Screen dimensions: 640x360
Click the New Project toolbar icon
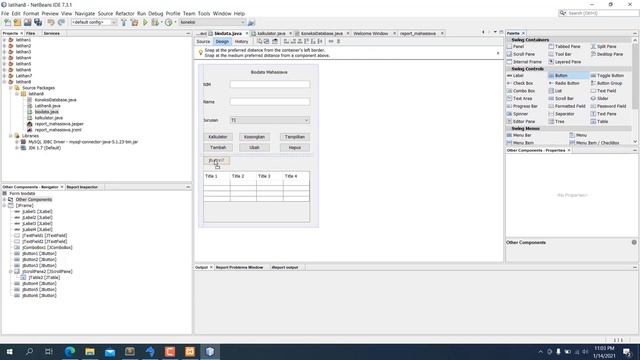pyautogui.click(x=17, y=22)
